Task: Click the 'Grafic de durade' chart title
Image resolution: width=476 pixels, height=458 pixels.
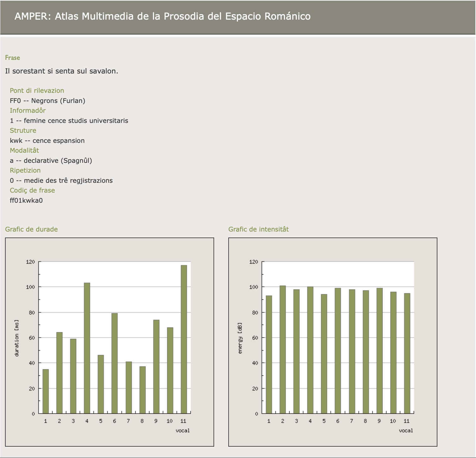Action: (x=31, y=229)
